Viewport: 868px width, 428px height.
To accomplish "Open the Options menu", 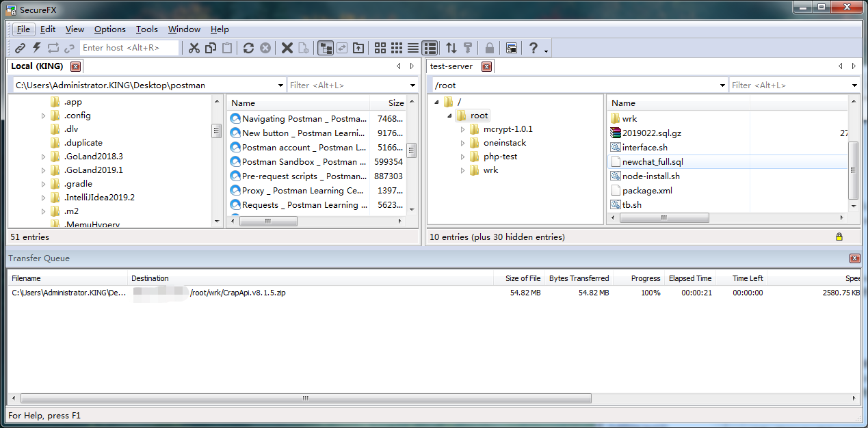I will point(110,29).
